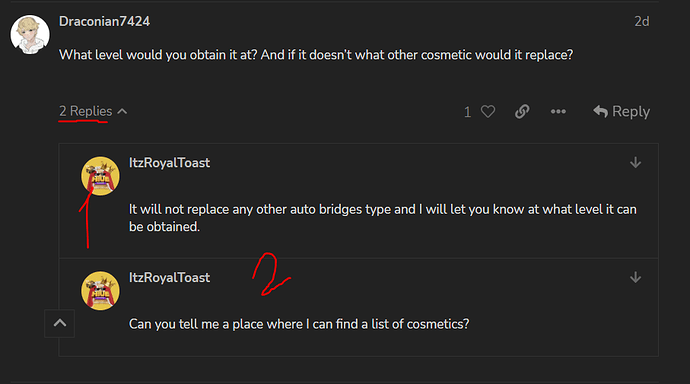Click the auto bridges reply text

pyautogui.click(x=382, y=218)
